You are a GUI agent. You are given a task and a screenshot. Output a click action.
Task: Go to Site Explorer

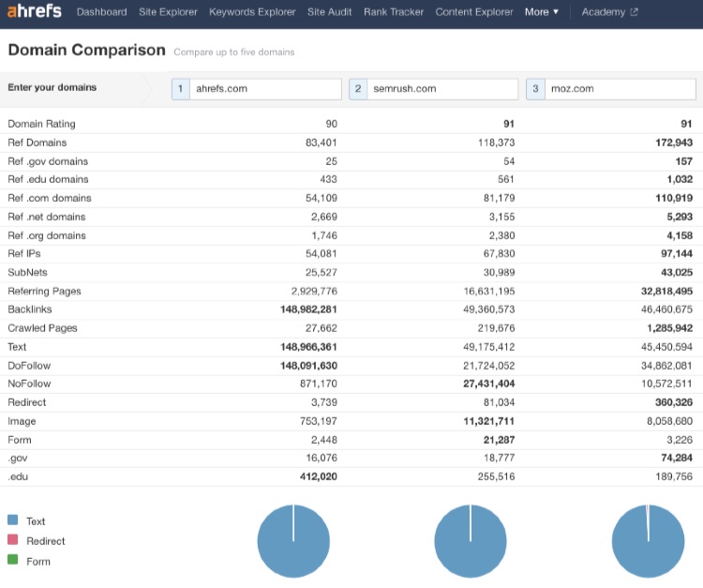pos(168,12)
